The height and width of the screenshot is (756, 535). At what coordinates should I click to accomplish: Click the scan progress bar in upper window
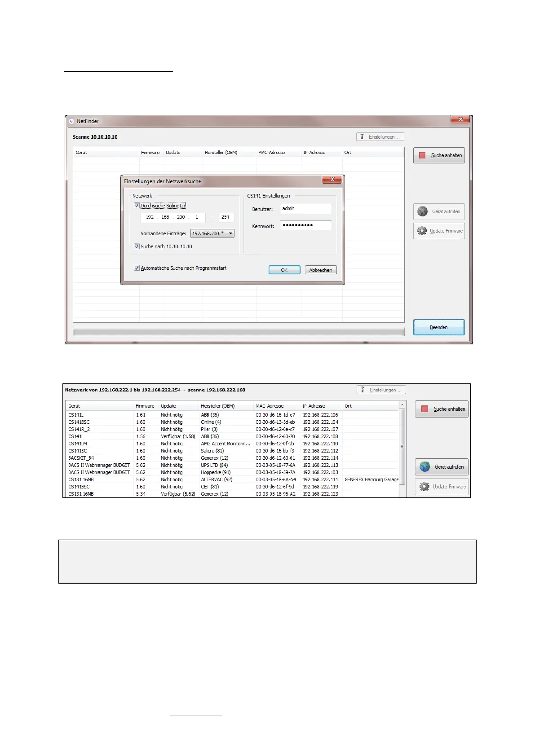click(239, 332)
